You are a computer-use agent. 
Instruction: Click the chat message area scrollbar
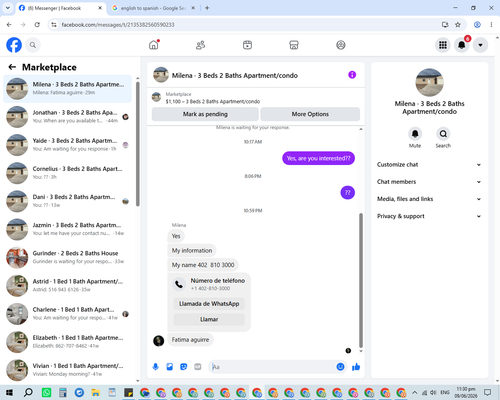pos(361,280)
